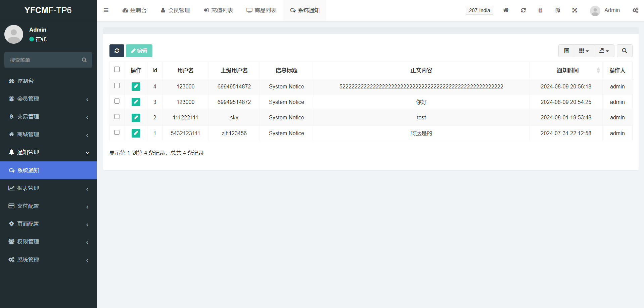The image size is (644, 308).
Task: Click the trash icon in top bar
Action: (540, 10)
